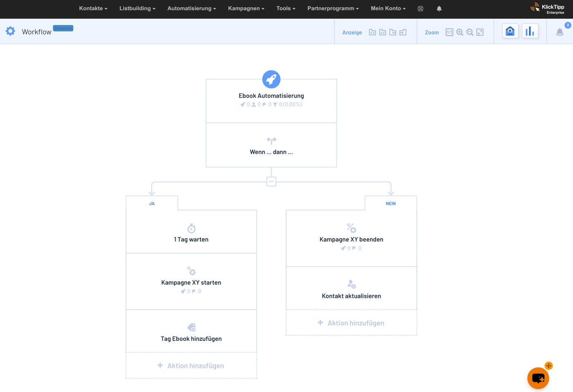Viewport: 573px width, 392px height.
Task: Click the stopwatch wait icon
Action: (191, 228)
